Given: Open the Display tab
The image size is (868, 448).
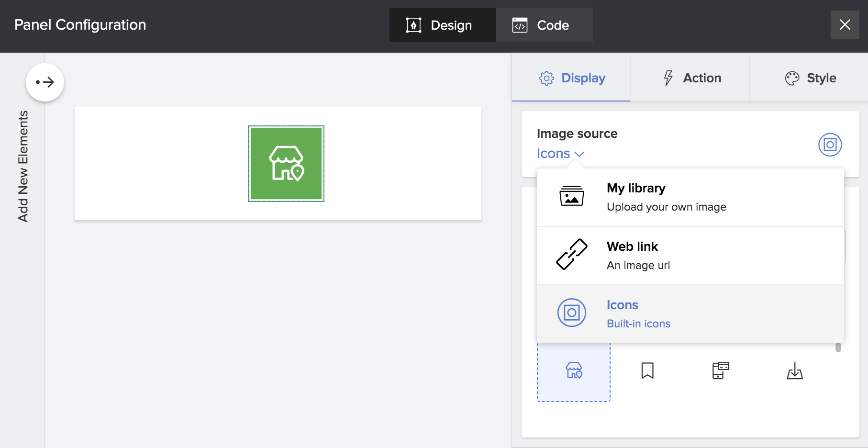Looking at the screenshot, I should pos(572,78).
